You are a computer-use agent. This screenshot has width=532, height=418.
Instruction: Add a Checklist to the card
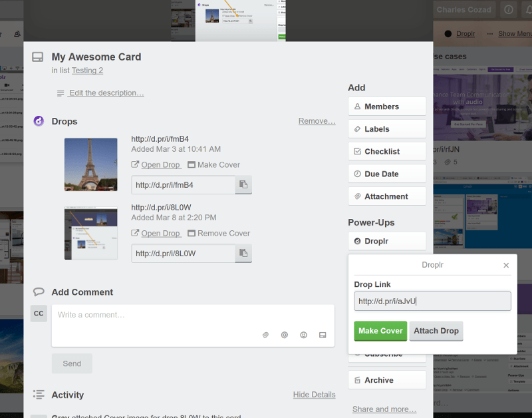point(386,152)
